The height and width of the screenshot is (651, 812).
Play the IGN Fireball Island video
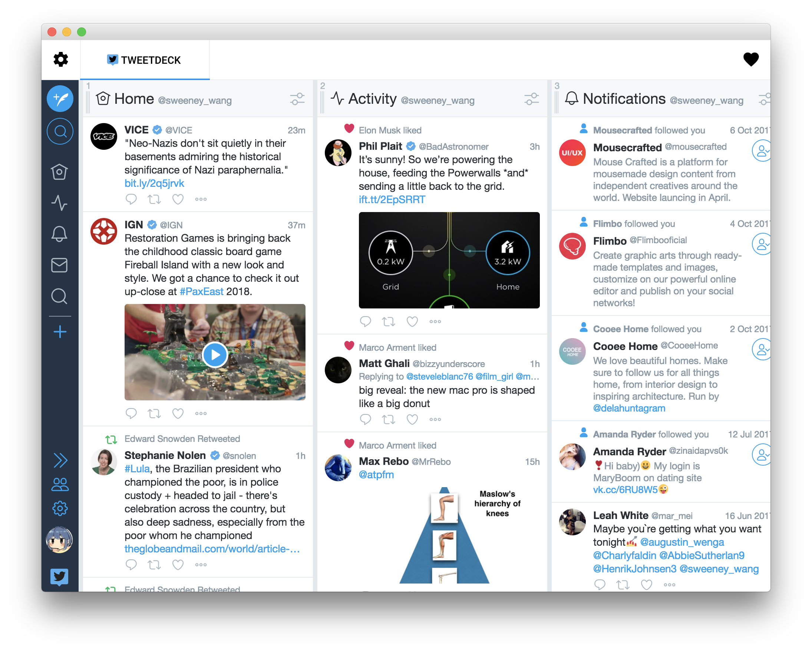pos(215,354)
